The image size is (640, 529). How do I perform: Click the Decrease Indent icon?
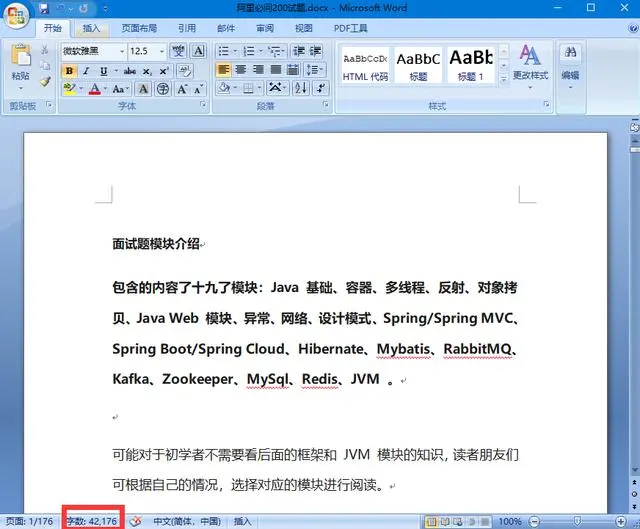tap(299, 51)
